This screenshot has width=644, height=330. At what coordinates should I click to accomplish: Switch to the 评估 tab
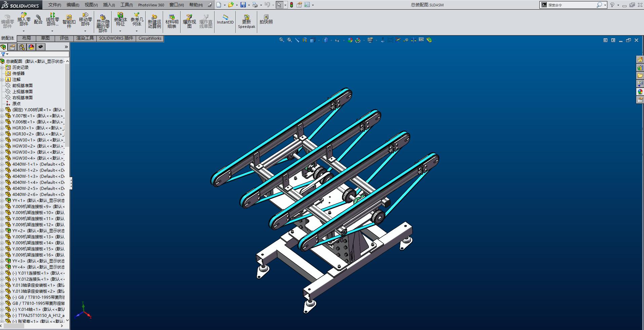coord(64,38)
